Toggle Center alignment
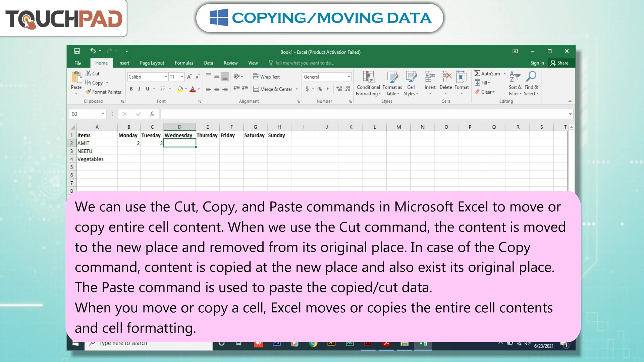Screen dimensions: 644x362 pos(217,89)
